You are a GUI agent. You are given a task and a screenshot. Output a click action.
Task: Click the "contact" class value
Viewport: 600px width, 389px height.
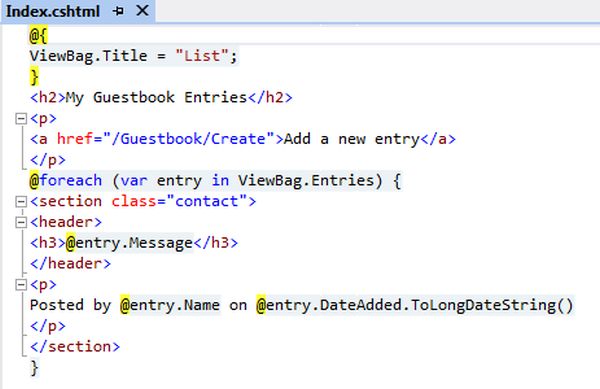click(207, 201)
